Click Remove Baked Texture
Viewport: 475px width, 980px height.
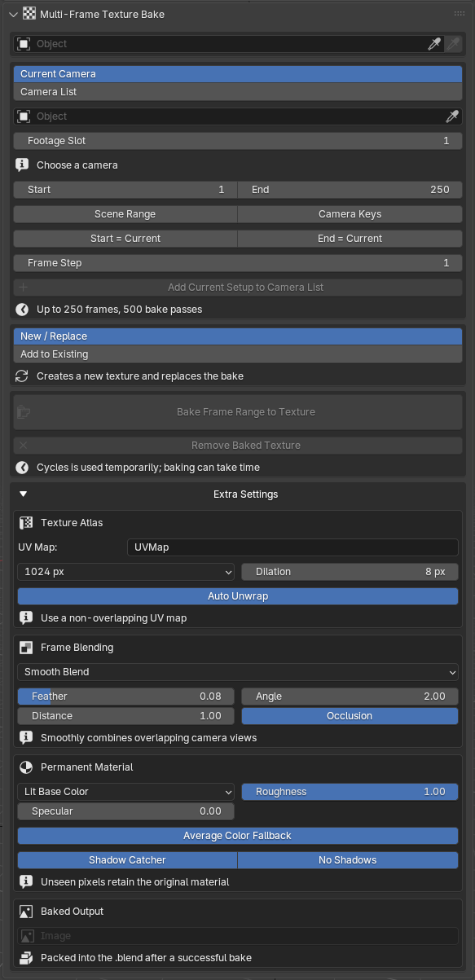[x=238, y=446]
